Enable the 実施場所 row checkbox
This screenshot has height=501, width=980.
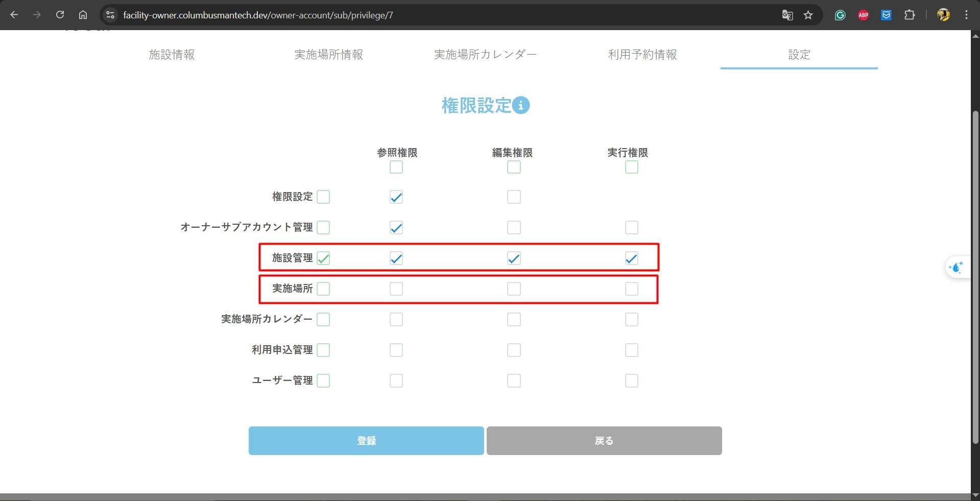tap(323, 289)
